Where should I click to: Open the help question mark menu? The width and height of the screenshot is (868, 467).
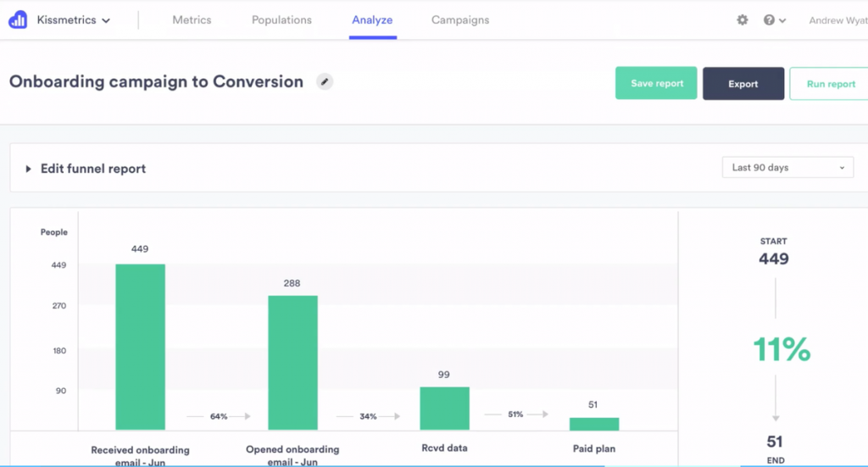[x=774, y=20]
